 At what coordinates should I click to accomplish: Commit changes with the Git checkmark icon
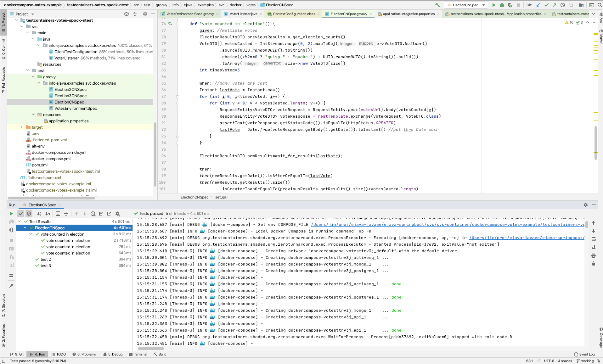[546, 5]
